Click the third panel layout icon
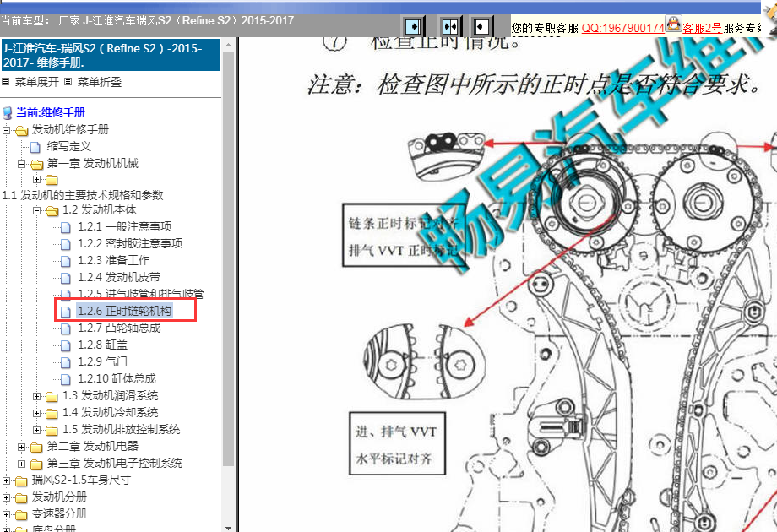 pos(481,26)
